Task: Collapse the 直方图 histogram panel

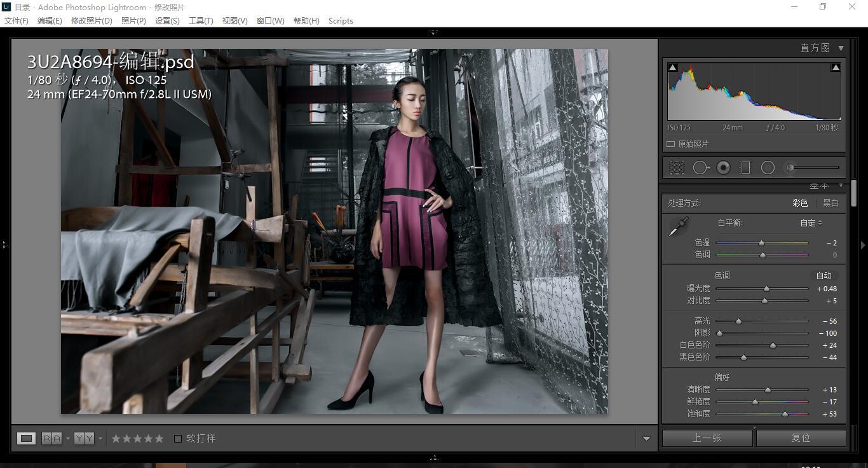Action: pyautogui.click(x=841, y=48)
